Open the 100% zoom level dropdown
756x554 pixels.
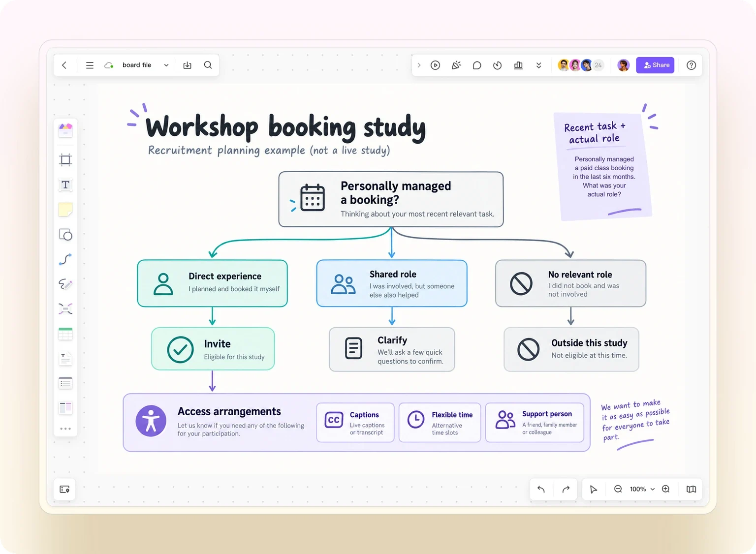pyautogui.click(x=642, y=489)
